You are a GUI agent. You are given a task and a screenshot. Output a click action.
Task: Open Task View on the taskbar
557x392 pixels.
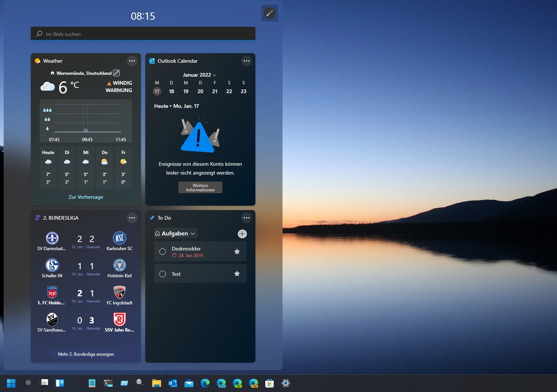tap(44, 383)
